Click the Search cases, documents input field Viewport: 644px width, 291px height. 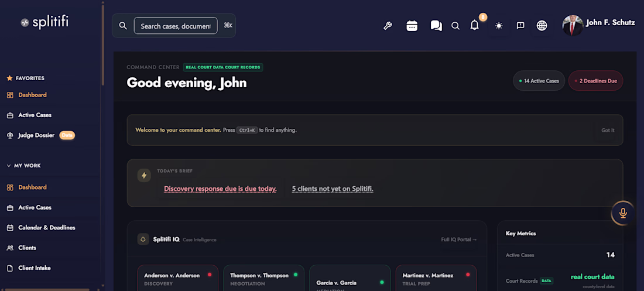[176, 26]
